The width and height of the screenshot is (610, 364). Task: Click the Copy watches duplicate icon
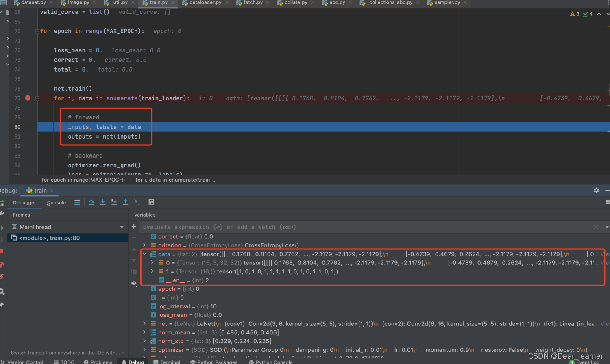[x=134, y=271]
